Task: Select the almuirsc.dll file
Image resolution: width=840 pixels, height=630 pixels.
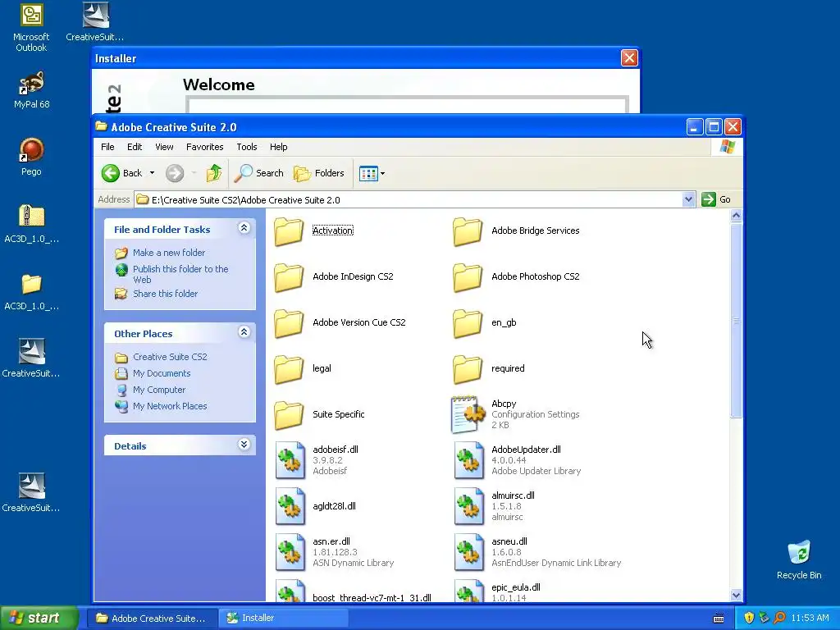Action: 494,507
